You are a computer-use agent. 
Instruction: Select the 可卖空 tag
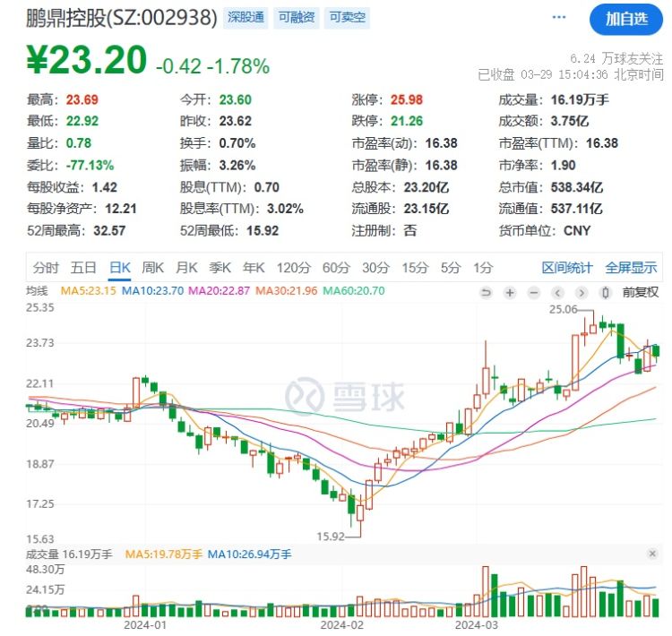[347, 18]
